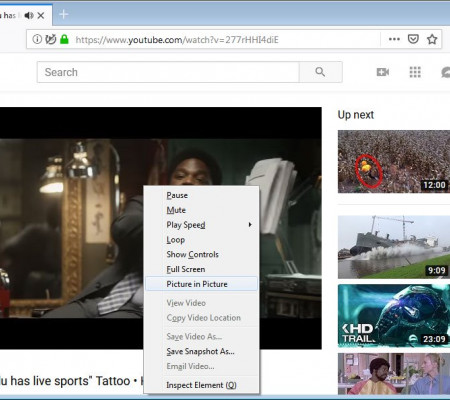The image size is (450, 400).
Task: Select Mute in the context menu
Action: [x=202, y=210]
